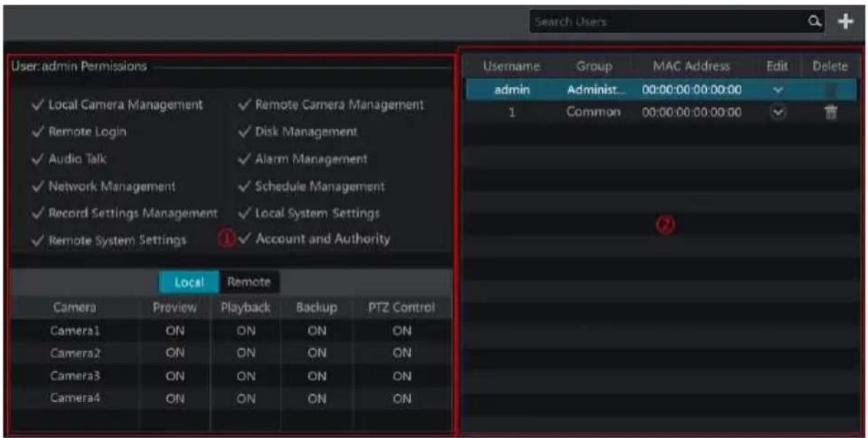868x438 pixels.
Task: Toggle Record Settings Management permission
Action: (x=125, y=213)
